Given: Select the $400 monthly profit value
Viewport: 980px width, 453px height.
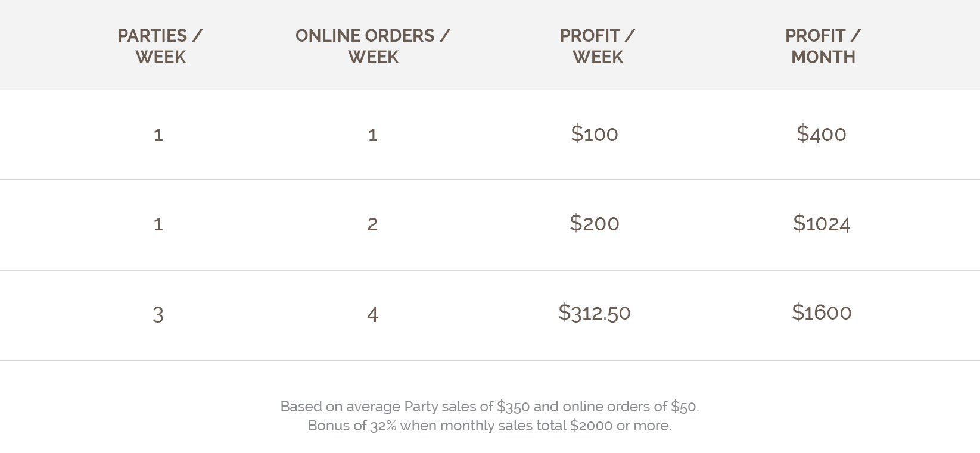Looking at the screenshot, I should [822, 134].
